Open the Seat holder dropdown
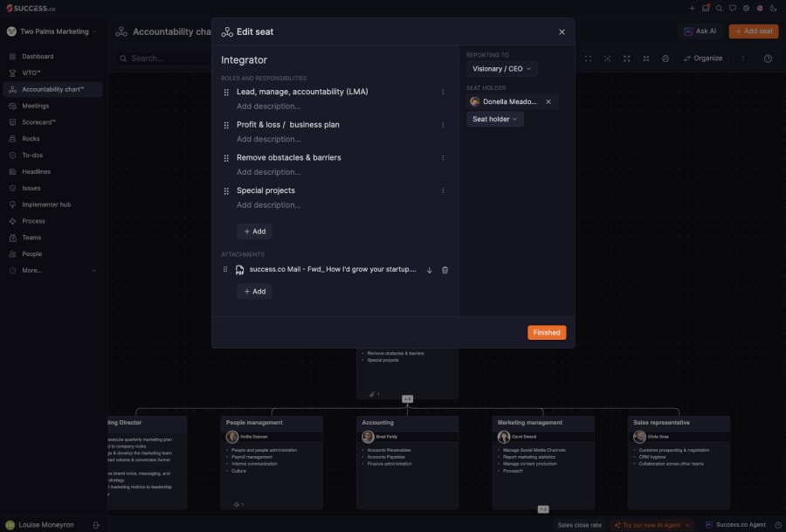This screenshot has height=532, width=786. point(495,119)
